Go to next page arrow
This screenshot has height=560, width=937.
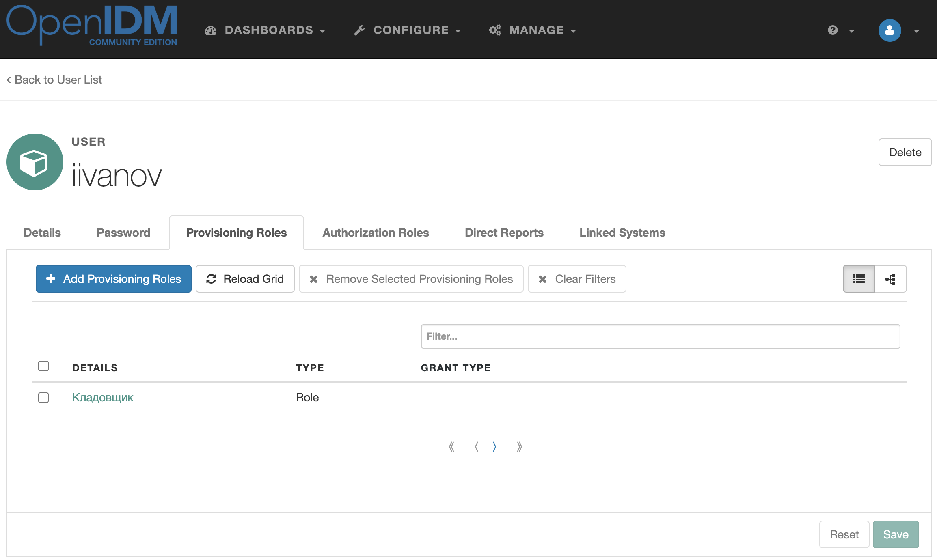[x=494, y=447]
